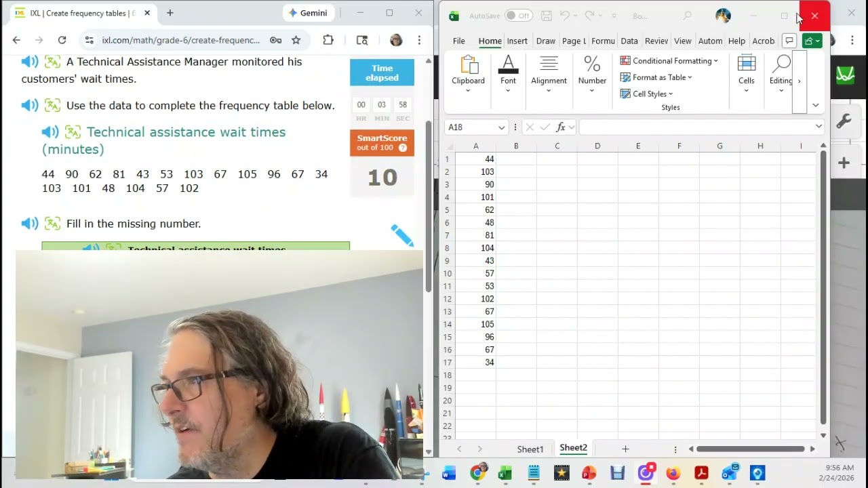Click Excel horizontal scrollbar
This screenshot has width=868, height=488.
(x=750, y=449)
